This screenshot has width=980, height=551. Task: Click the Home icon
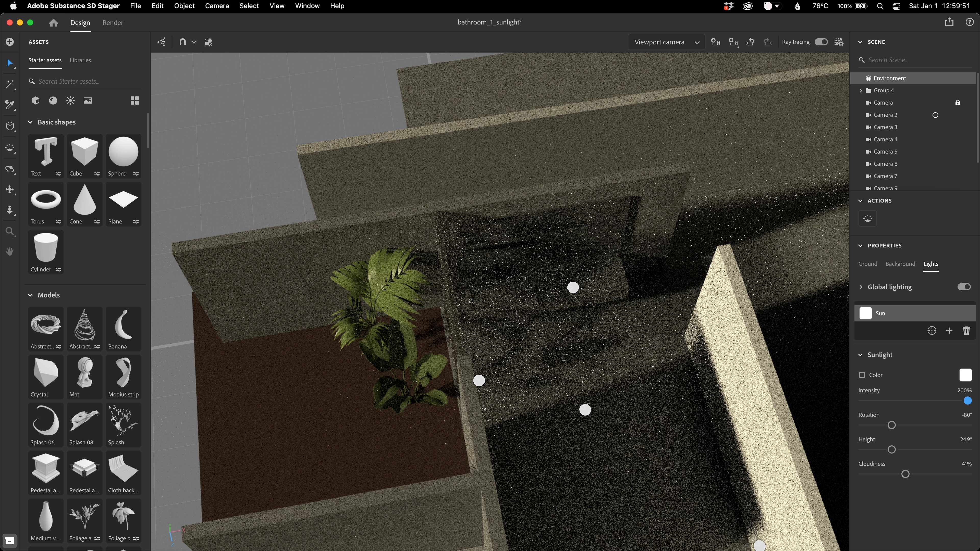pyautogui.click(x=54, y=23)
